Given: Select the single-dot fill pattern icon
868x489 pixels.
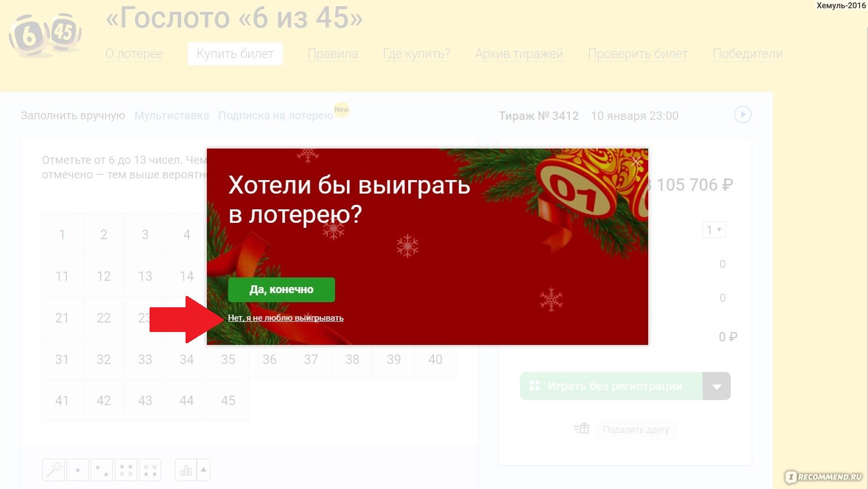Looking at the screenshot, I should pos(78,470).
